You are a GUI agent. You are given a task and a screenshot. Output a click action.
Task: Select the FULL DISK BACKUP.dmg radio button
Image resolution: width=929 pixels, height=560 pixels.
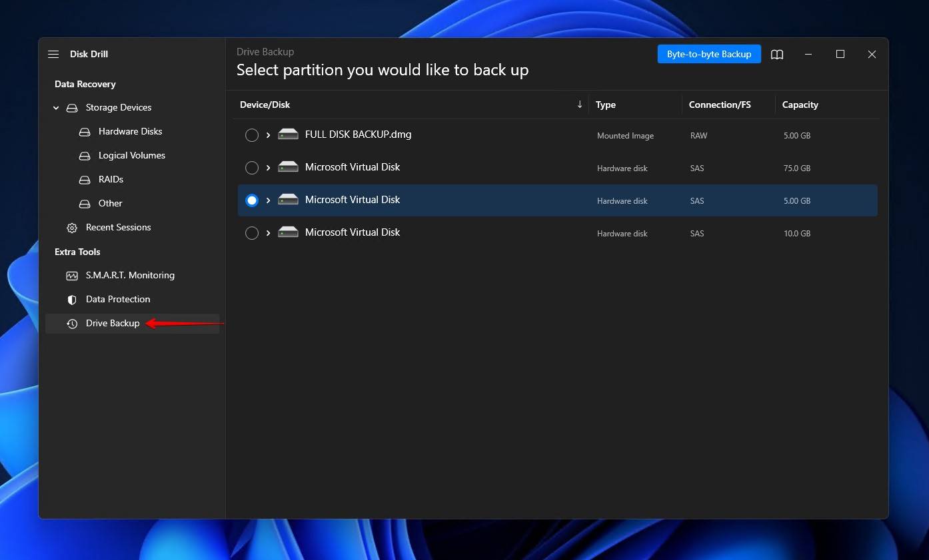coord(252,135)
